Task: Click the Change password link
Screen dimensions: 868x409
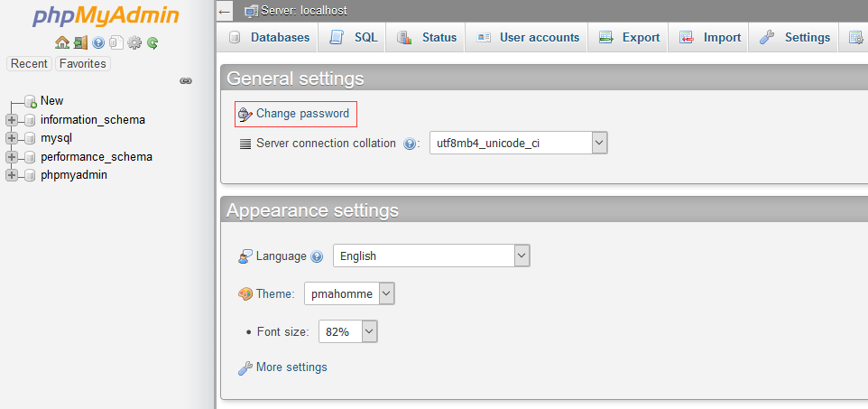Action: click(303, 114)
